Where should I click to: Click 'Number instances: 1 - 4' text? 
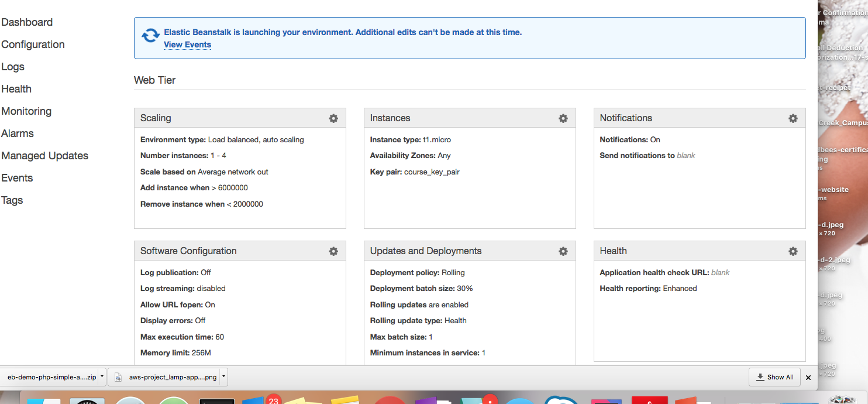pos(183,156)
